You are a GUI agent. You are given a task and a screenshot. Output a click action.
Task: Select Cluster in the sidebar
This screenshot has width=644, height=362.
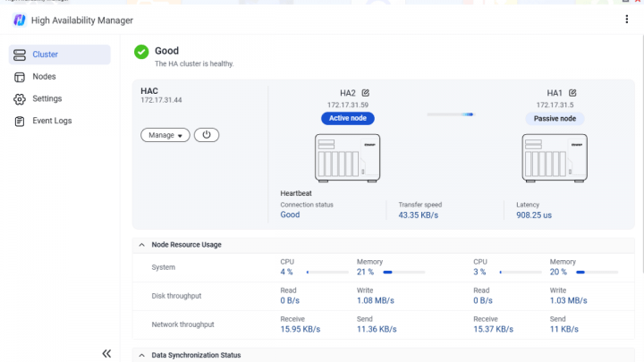pyautogui.click(x=60, y=55)
